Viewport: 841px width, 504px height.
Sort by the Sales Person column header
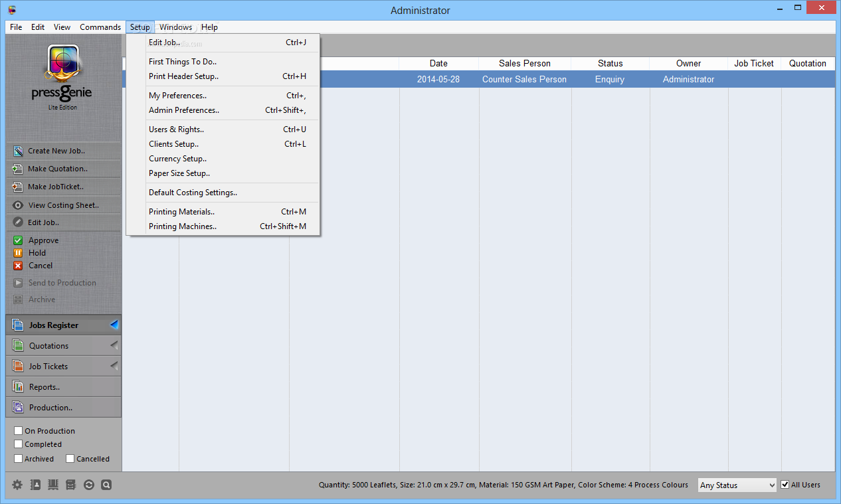tap(525, 64)
